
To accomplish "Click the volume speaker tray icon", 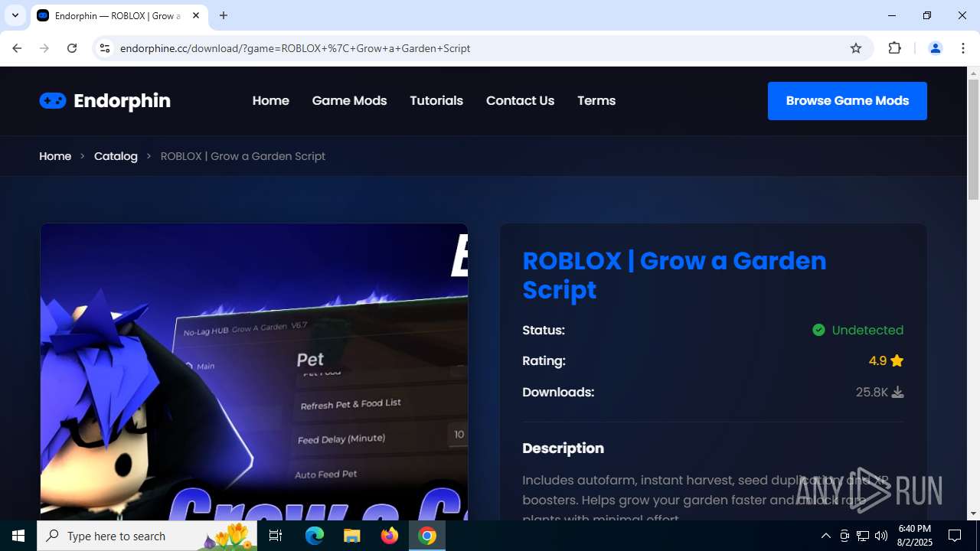I will tap(881, 536).
